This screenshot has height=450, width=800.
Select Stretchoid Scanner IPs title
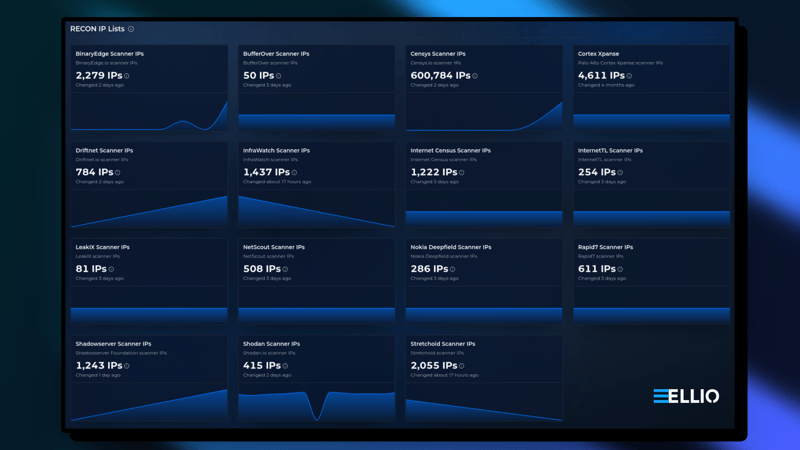(443, 344)
